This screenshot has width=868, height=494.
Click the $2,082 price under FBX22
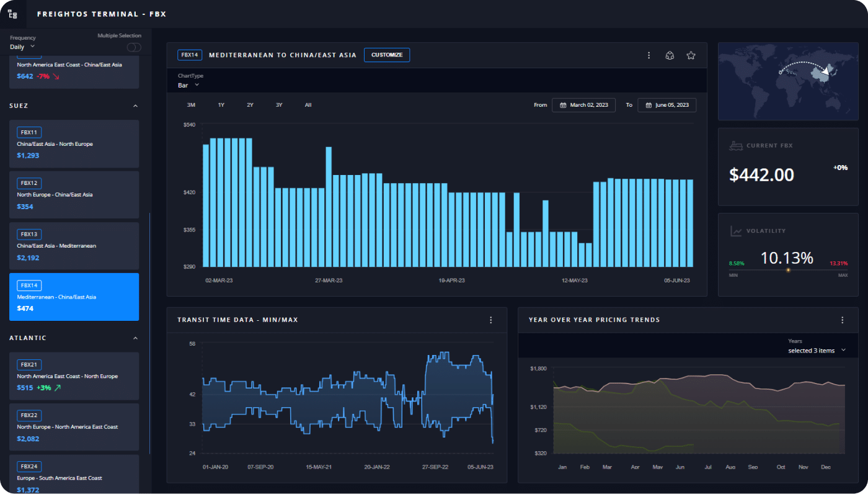(x=28, y=439)
